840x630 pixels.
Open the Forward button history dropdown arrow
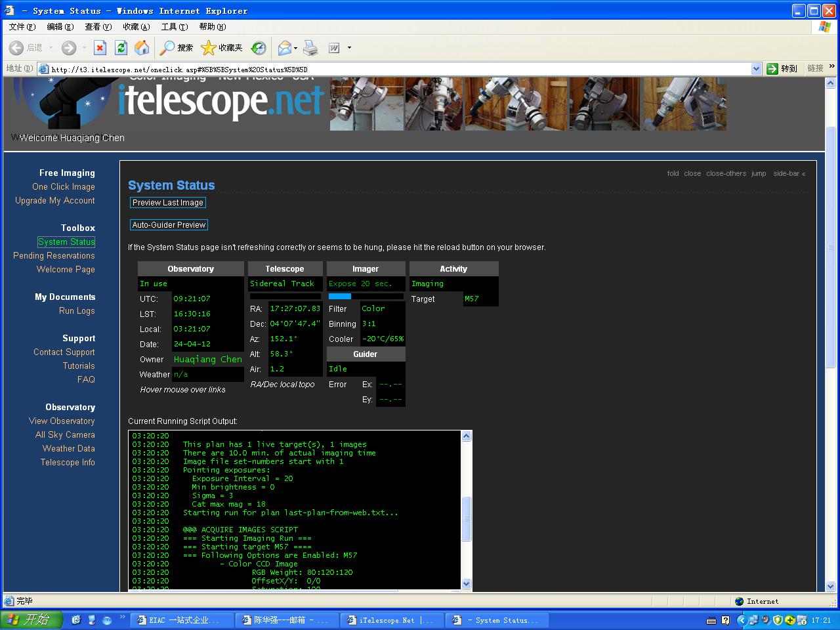click(x=84, y=48)
